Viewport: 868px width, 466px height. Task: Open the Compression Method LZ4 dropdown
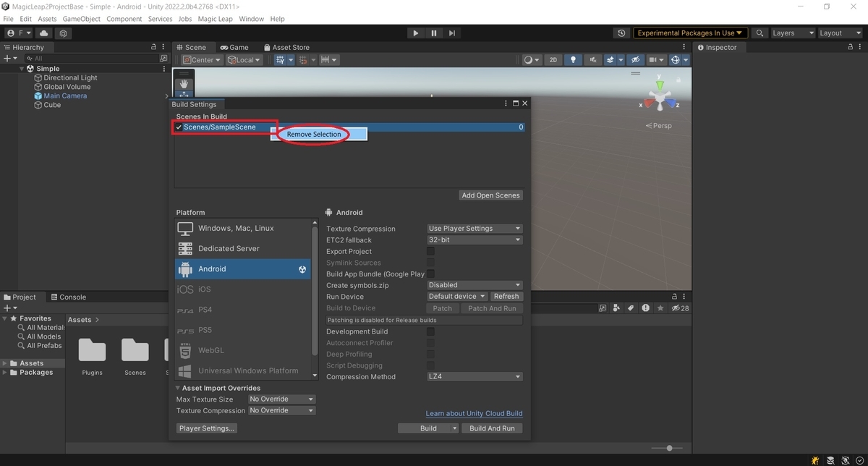pyautogui.click(x=475, y=377)
